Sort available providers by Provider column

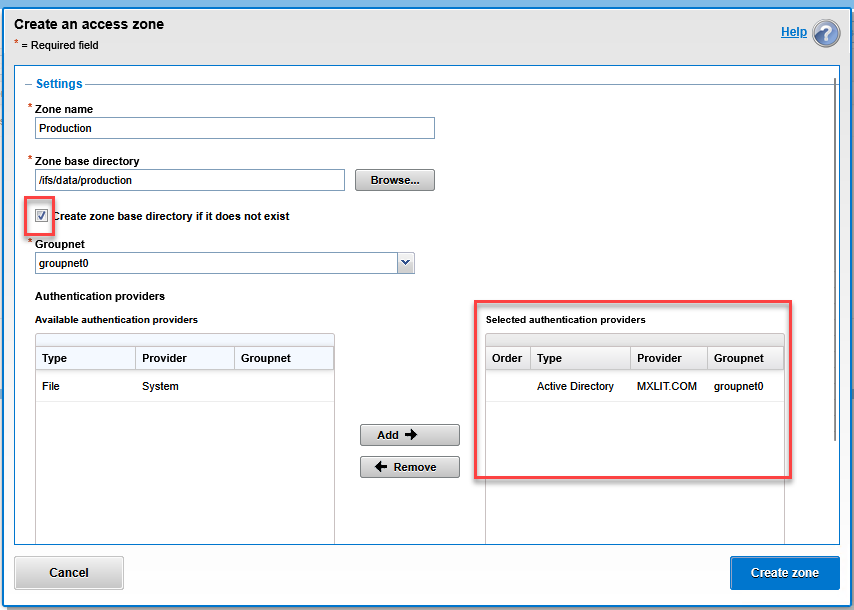(185, 358)
